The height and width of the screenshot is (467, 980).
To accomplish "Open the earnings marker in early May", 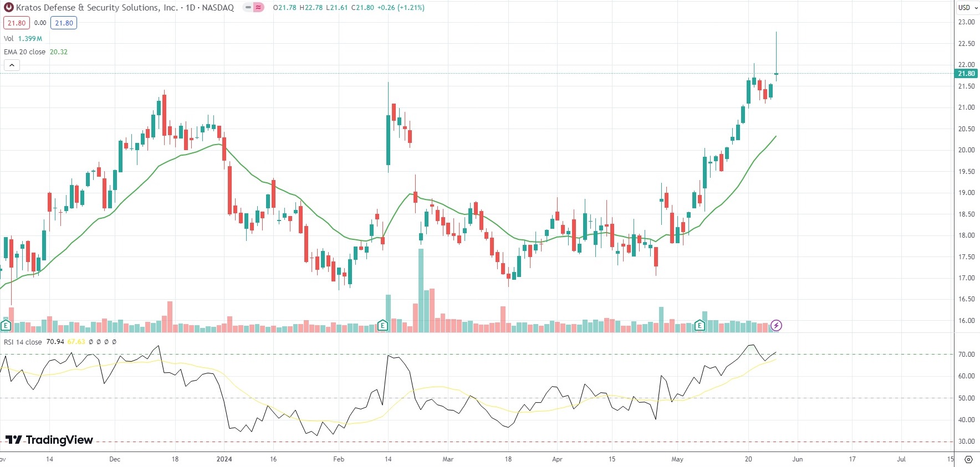I will [700, 325].
